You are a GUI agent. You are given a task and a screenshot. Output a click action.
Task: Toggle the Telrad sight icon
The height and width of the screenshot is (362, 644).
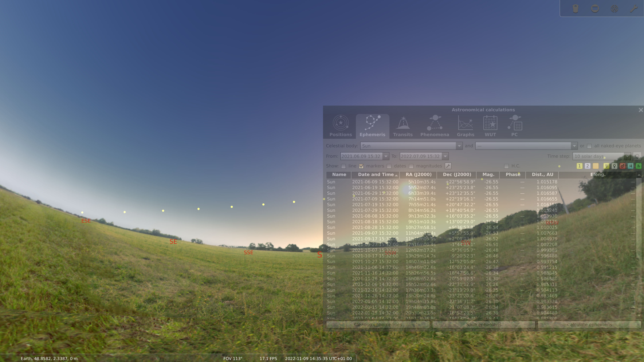614,9
